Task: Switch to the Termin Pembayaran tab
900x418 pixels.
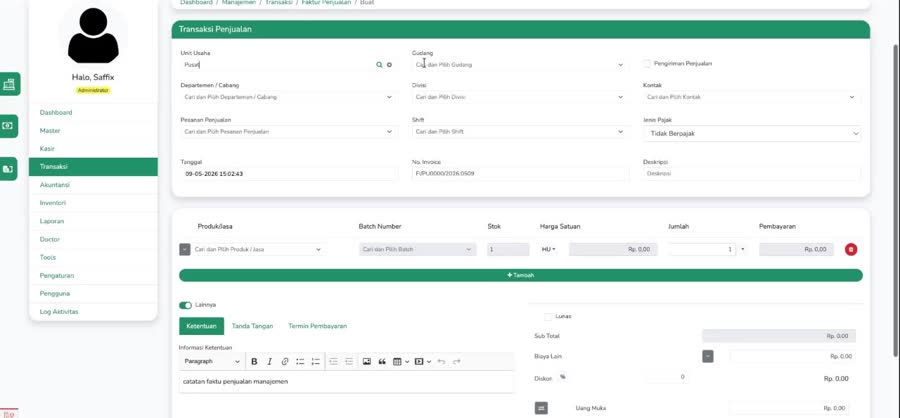Action: tap(317, 326)
